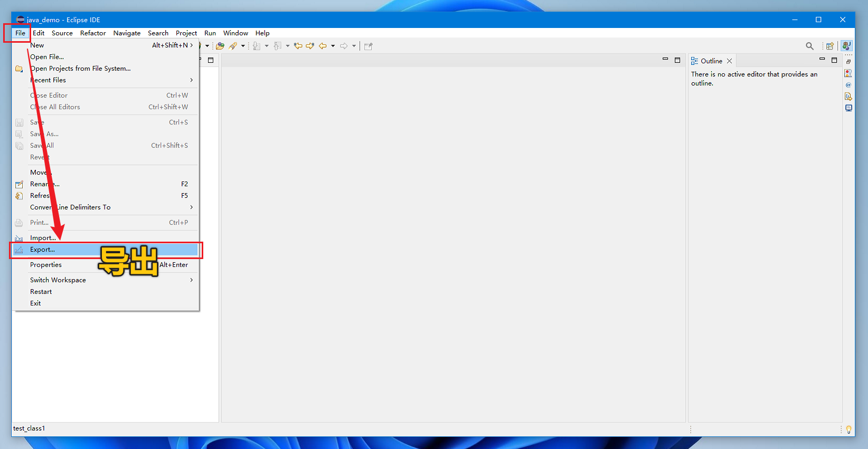Select Import... in the File menu

[x=106, y=238]
